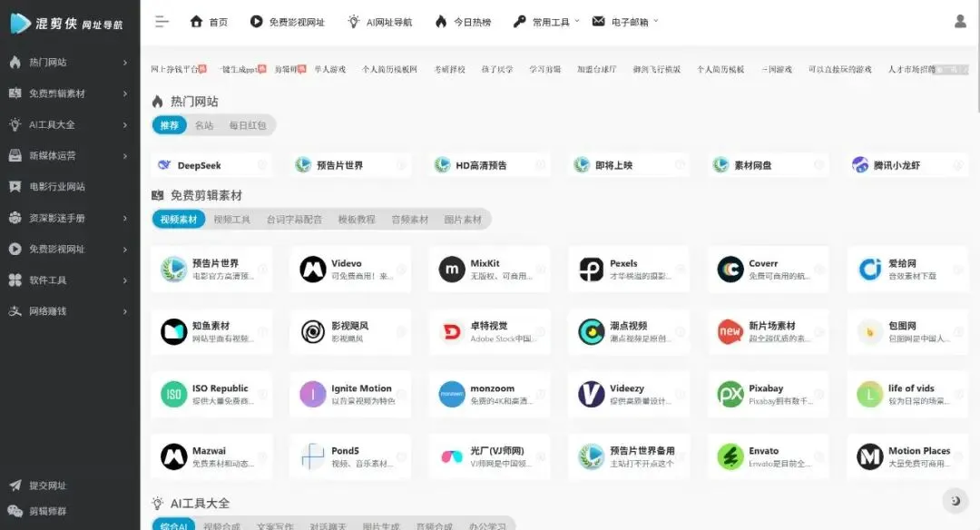
Task: Open AI网址导航 in top navigation
Action: [x=380, y=22]
